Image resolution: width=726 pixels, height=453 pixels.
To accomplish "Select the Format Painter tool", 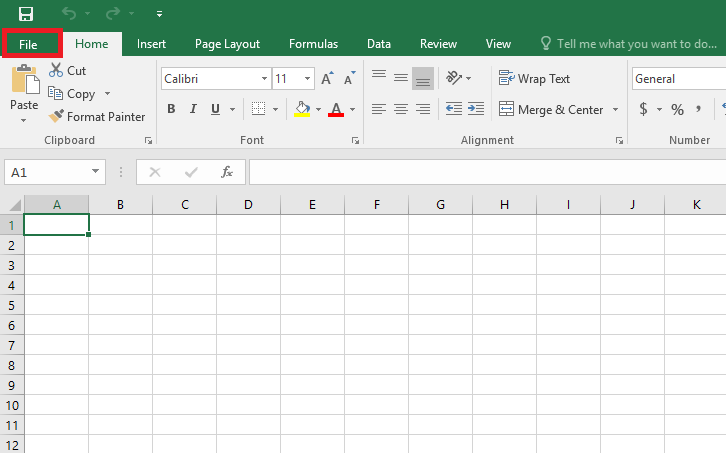I will 97,117.
